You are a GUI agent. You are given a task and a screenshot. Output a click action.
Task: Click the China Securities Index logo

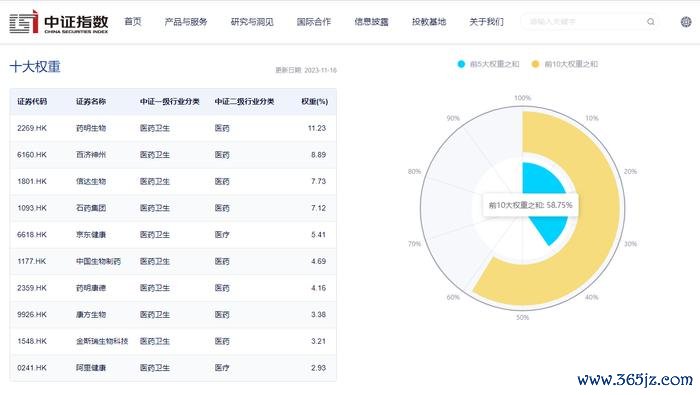(58, 22)
